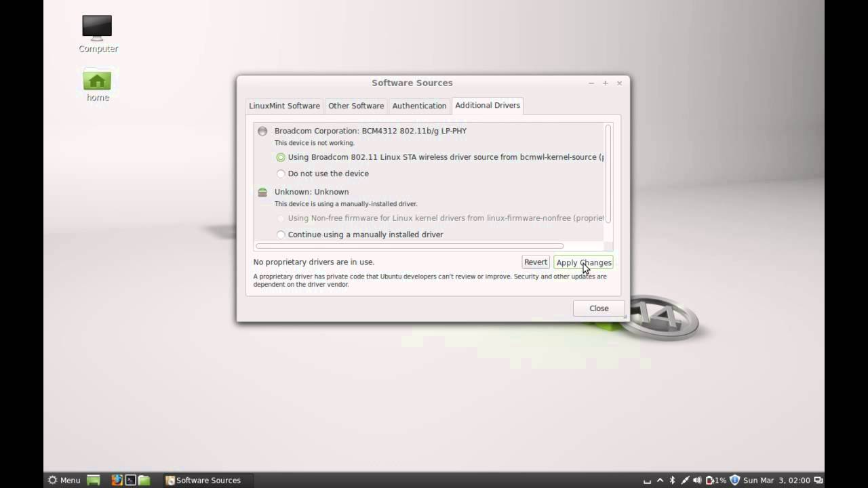The width and height of the screenshot is (868, 488).
Task: Open the update manager shield icon
Action: 734,480
